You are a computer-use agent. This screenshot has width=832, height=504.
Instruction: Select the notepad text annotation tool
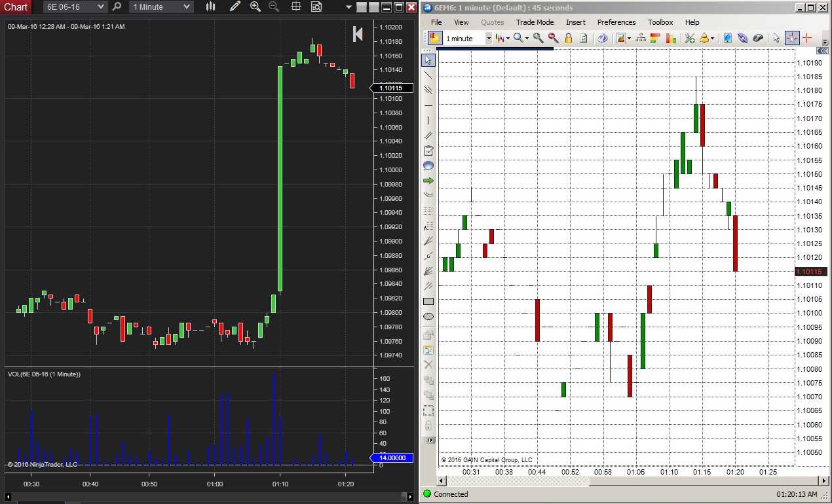[428, 151]
